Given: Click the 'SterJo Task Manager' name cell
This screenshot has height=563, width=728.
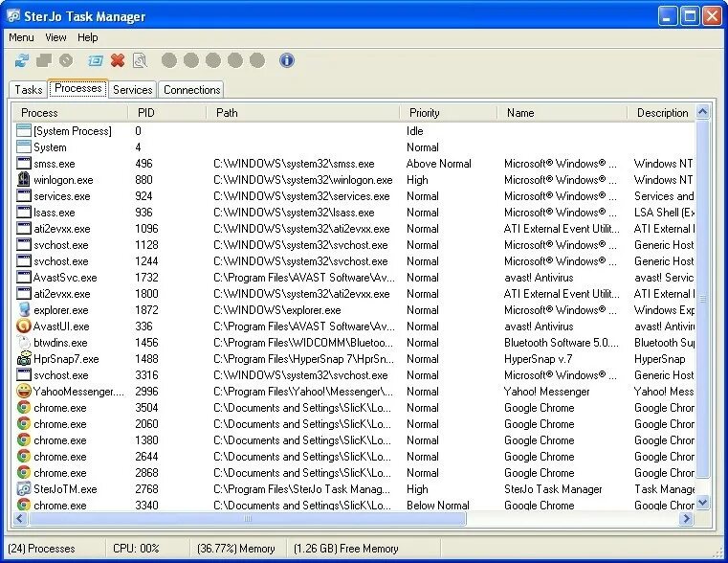Looking at the screenshot, I should [553, 488].
